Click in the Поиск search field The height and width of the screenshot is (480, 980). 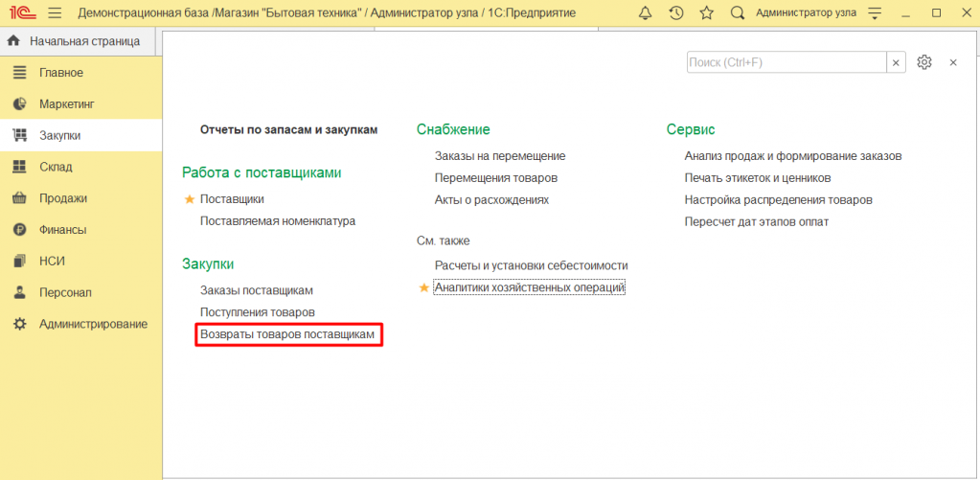click(786, 62)
